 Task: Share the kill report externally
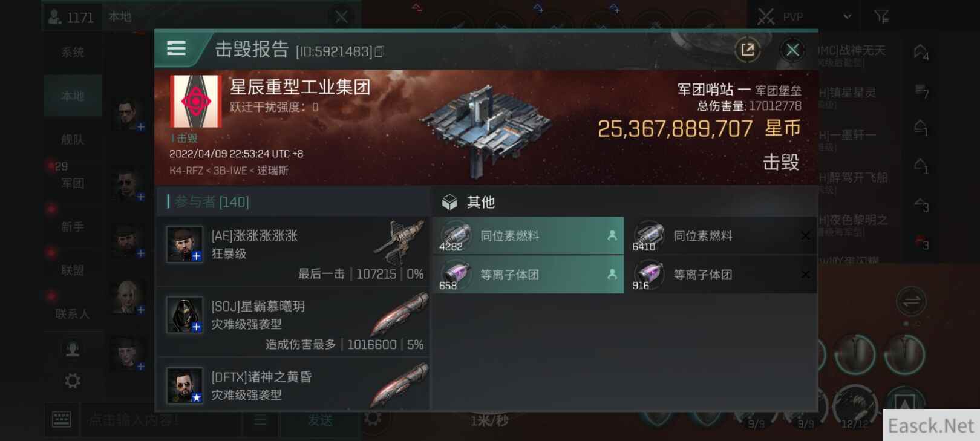(748, 50)
